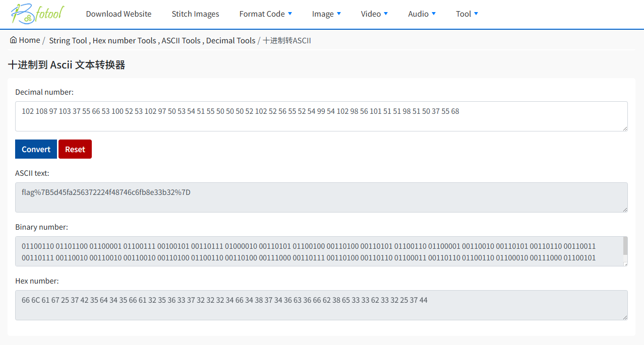This screenshot has height=345, width=644.
Task: Open String Tool breadcrumb link
Action: point(68,41)
